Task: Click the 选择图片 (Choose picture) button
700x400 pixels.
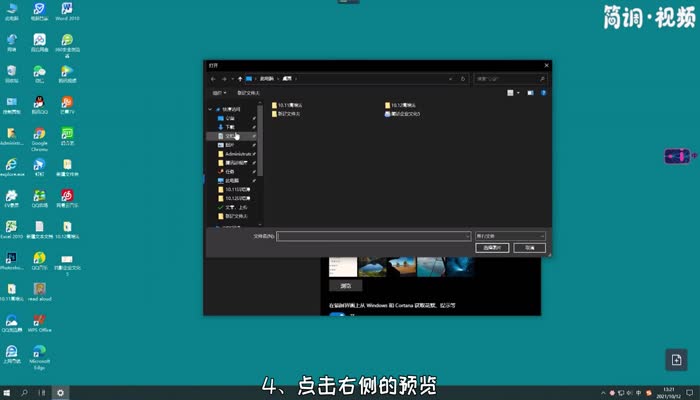Action: point(491,247)
